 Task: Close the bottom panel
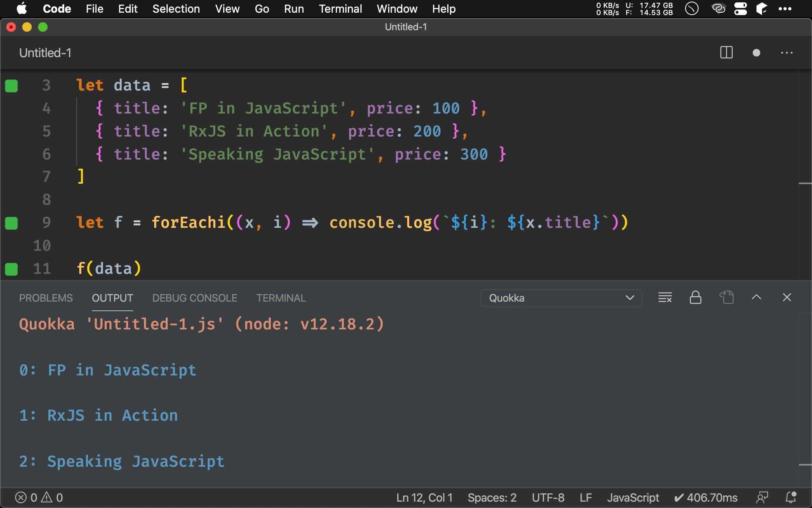point(787,297)
